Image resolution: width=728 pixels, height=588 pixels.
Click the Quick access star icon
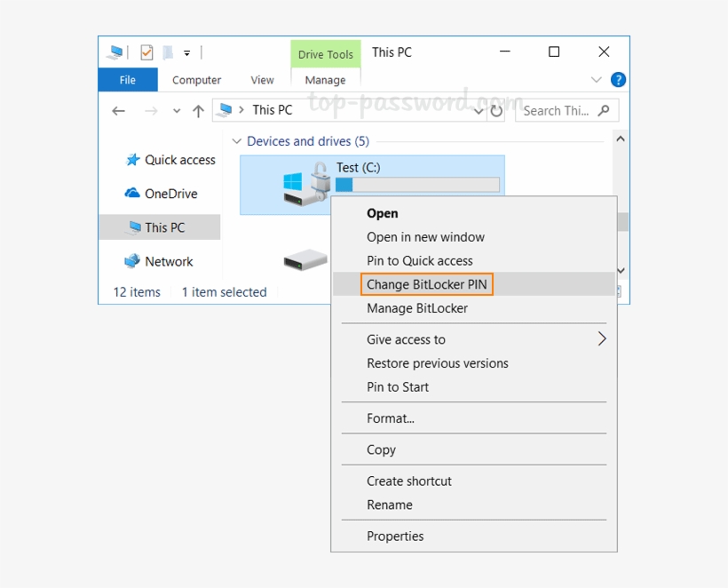133,160
